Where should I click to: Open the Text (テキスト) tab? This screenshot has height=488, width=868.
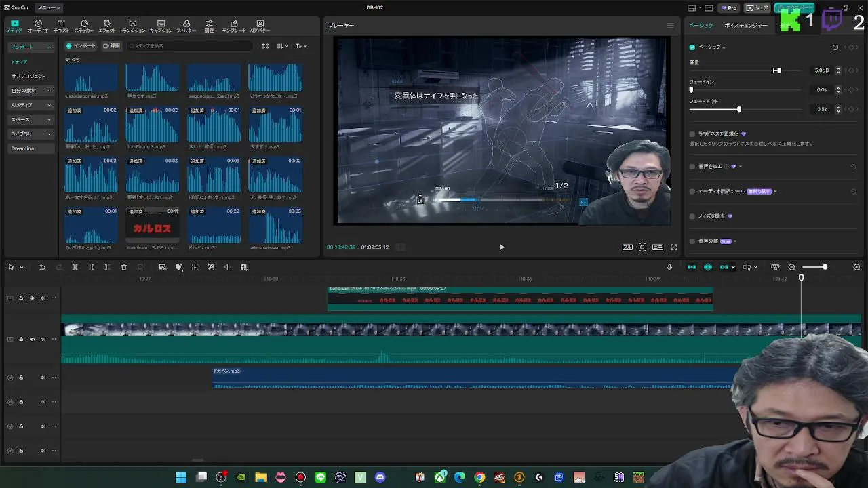point(62,26)
